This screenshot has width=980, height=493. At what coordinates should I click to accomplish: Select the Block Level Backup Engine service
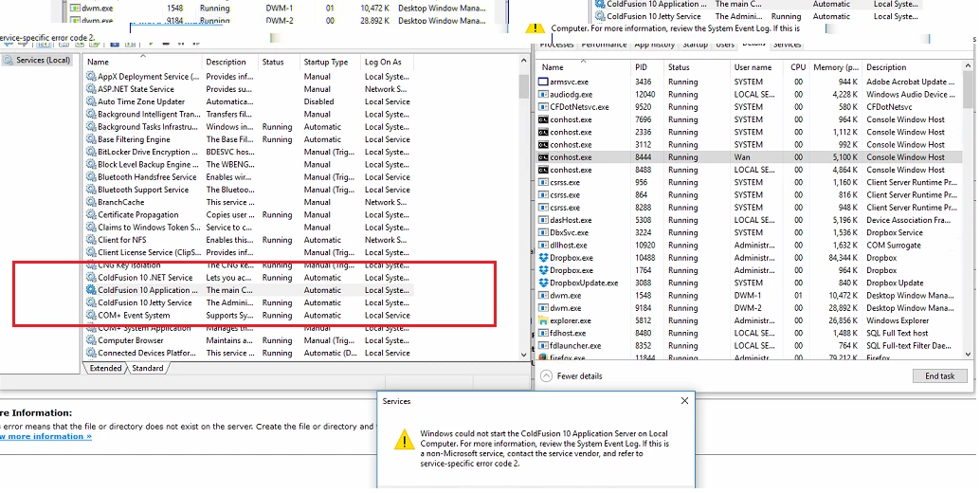tap(248, 164)
